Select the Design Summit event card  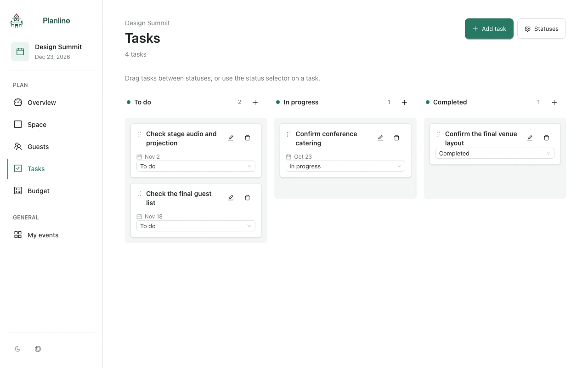tap(51, 52)
